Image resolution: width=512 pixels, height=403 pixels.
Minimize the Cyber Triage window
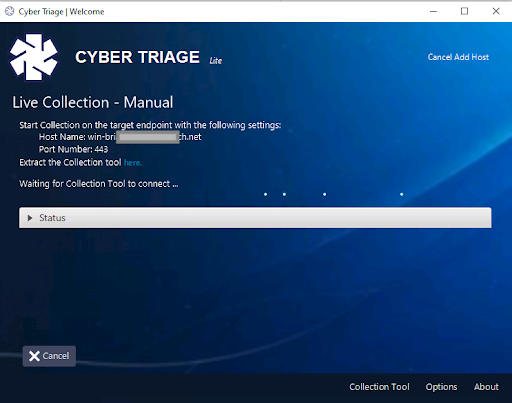[433, 11]
